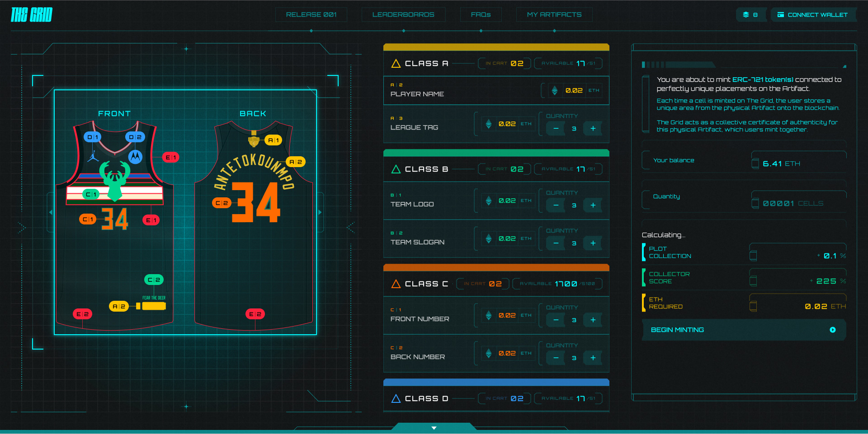868x434 pixels.
Task: Click Class D In Cart counter
Action: (504, 398)
